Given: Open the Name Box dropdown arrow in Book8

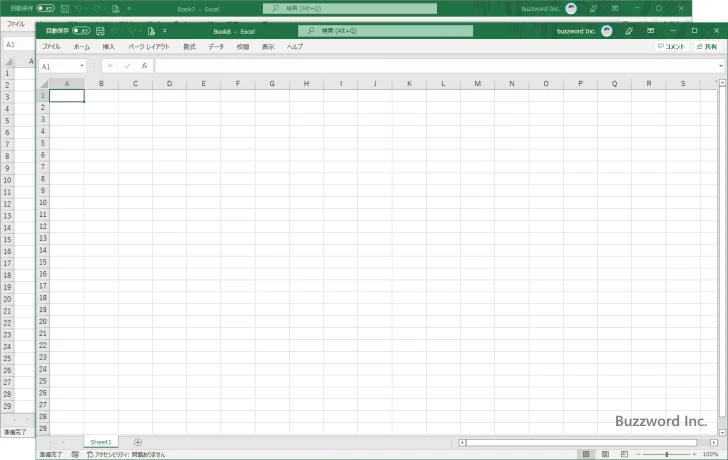Looking at the screenshot, I should pos(82,66).
